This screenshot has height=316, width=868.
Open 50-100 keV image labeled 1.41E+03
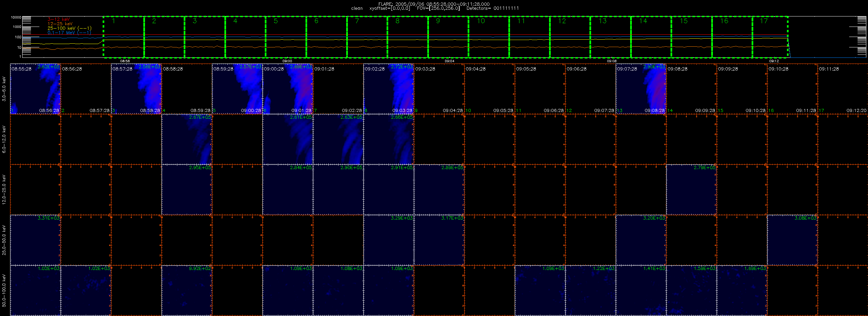point(641,290)
